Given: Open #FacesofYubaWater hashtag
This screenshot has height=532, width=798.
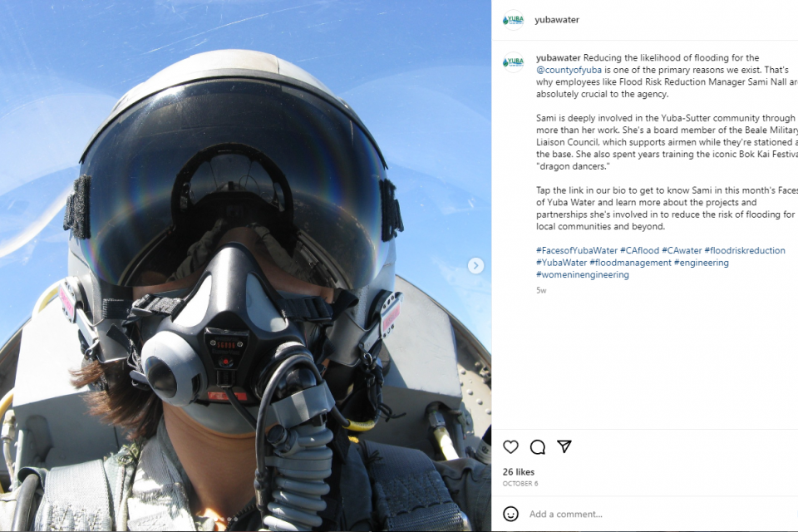Looking at the screenshot, I should (577, 250).
